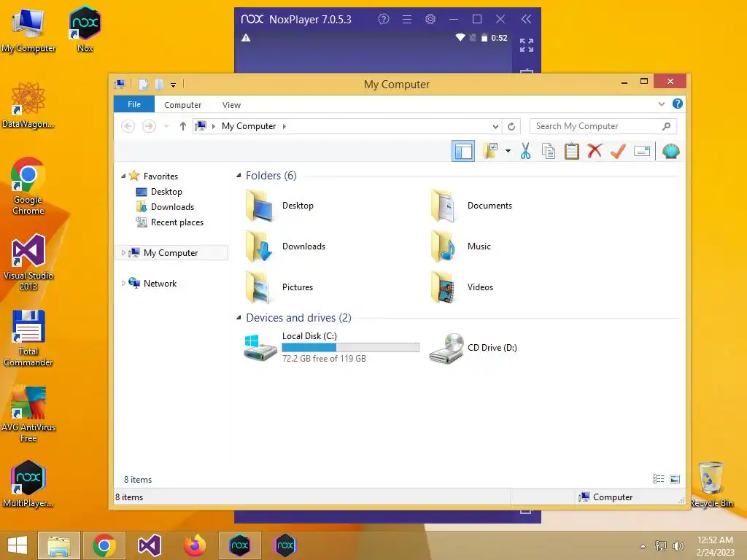Open NoxPlayer hamburger menu

click(407, 19)
